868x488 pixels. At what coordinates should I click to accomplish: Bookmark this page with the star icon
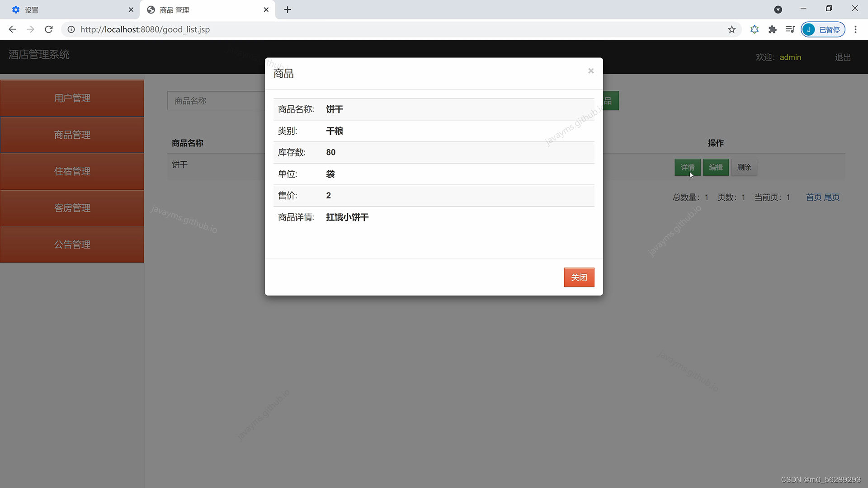pyautogui.click(x=731, y=29)
